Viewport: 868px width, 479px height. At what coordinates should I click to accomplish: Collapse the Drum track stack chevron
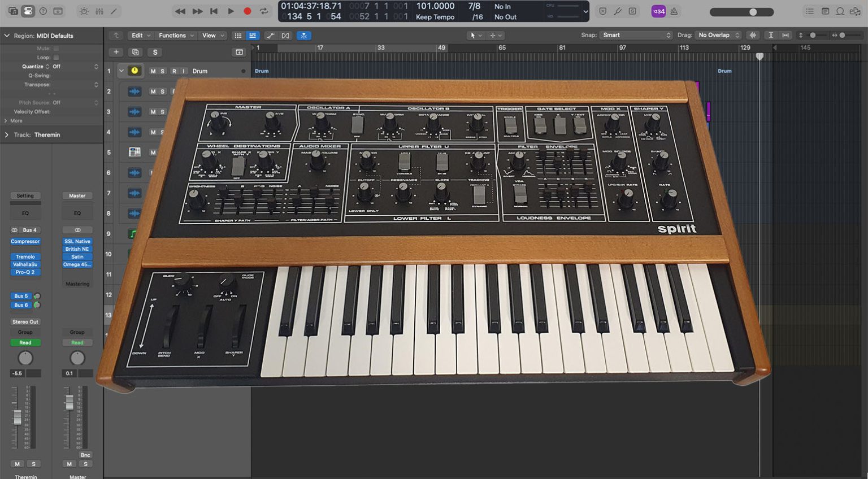tap(121, 71)
